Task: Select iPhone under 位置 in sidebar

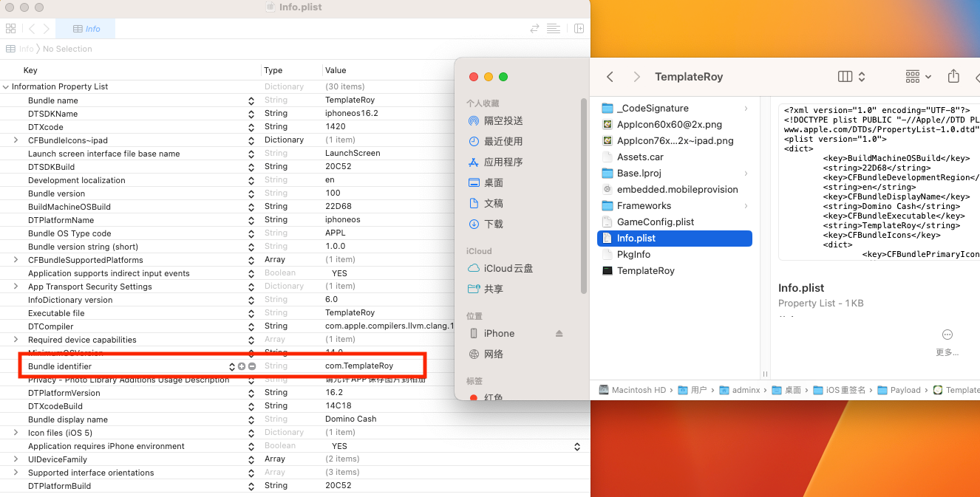Action: click(x=491, y=333)
